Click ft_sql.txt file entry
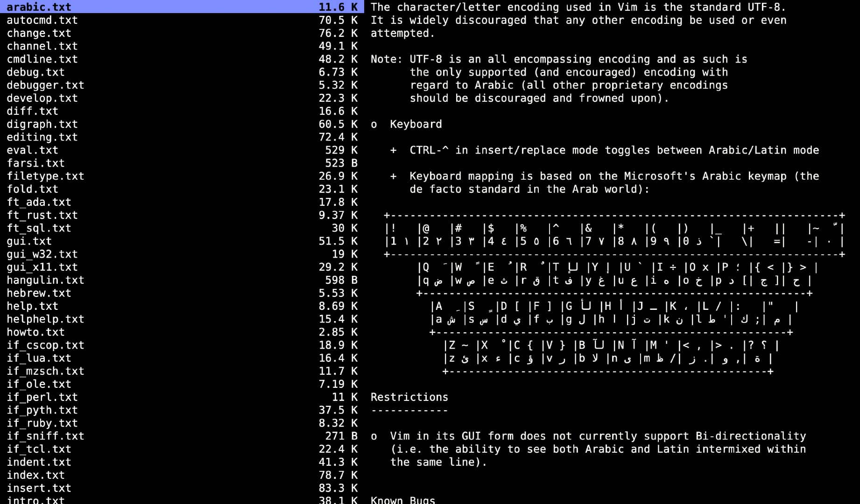This screenshot has width=860, height=504. pos(182,228)
